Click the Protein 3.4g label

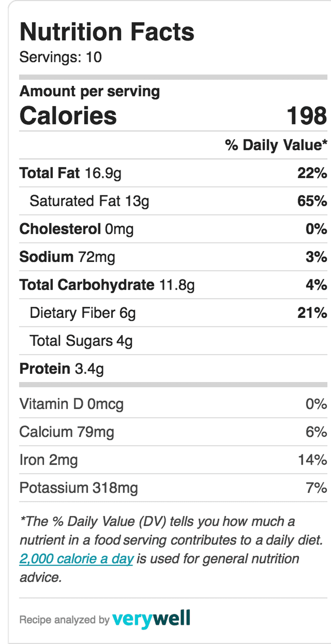point(62,369)
